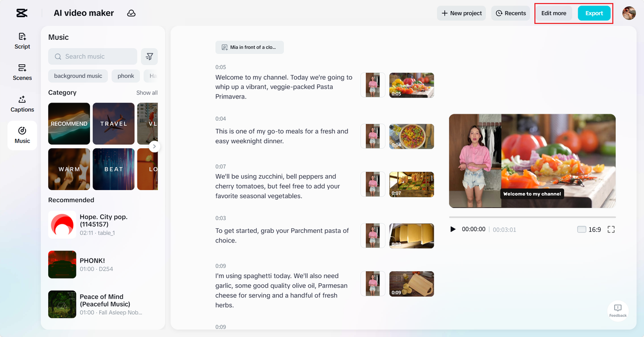Screen dimensions: 644x337
Task: Focus the Search music field
Action: [93, 56]
